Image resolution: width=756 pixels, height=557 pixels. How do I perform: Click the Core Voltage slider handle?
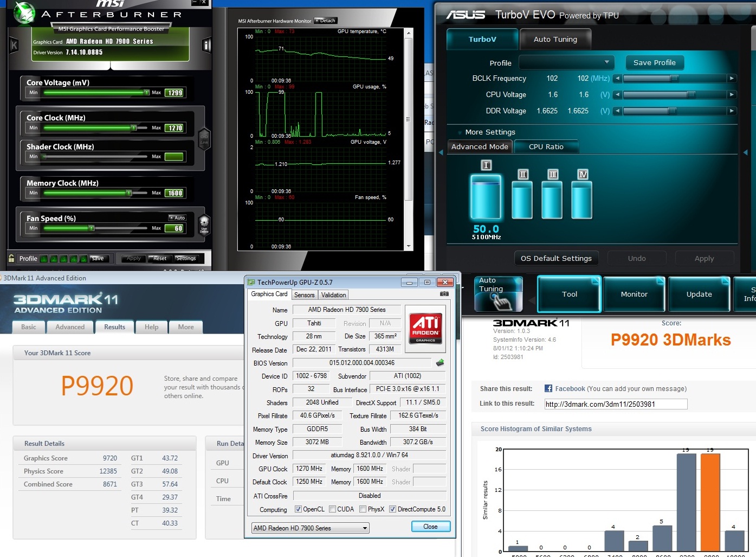tap(147, 92)
